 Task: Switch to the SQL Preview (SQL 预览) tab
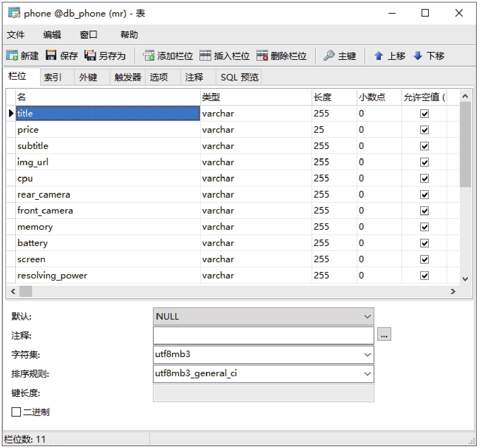pos(239,77)
